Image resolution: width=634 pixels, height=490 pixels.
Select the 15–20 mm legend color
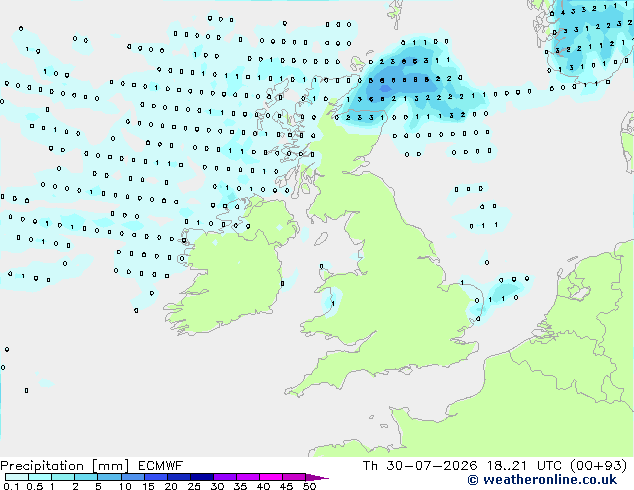click(156, 477)
